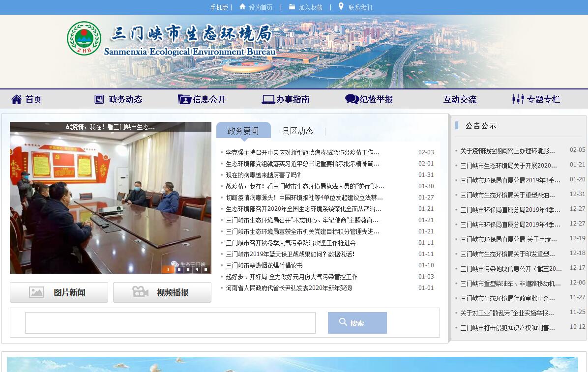588x372 pixels.
Task: Open the 图片新闻 button
Action: point(59,292)
